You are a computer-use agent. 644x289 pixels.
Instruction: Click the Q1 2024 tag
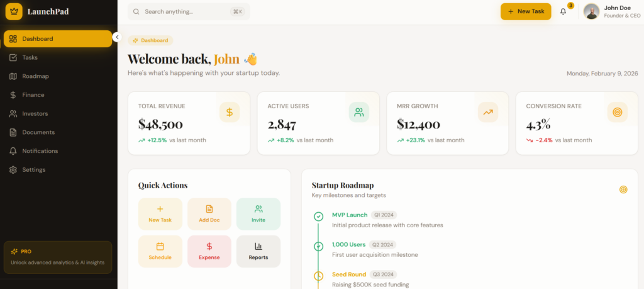tap(384, 215)
